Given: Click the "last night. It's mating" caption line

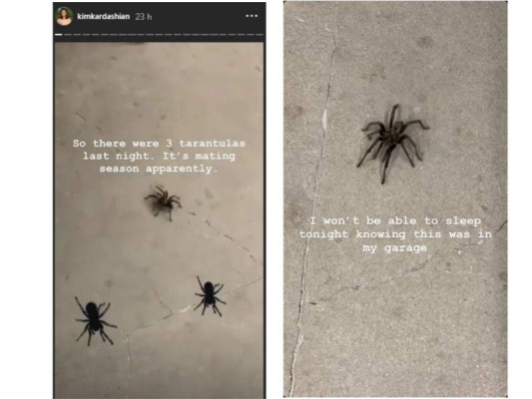Looking at the screenshot, I should (159, 157).
